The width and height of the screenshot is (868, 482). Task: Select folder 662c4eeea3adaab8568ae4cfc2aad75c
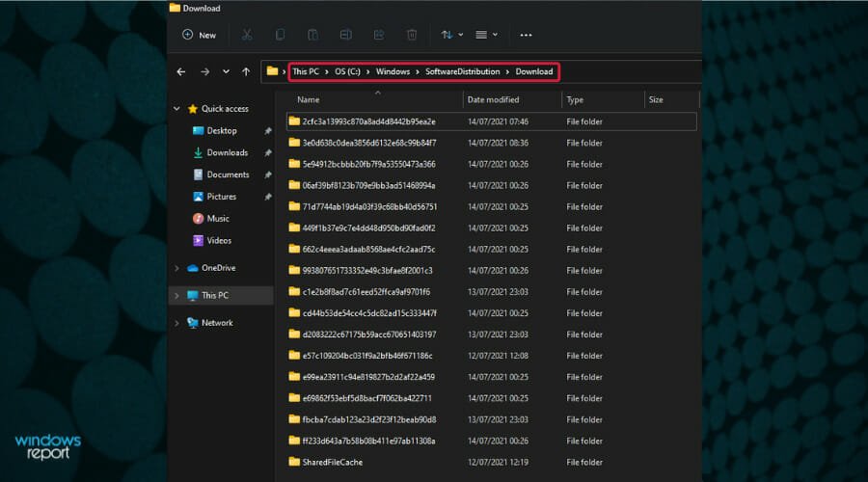[x=368, y=250]
